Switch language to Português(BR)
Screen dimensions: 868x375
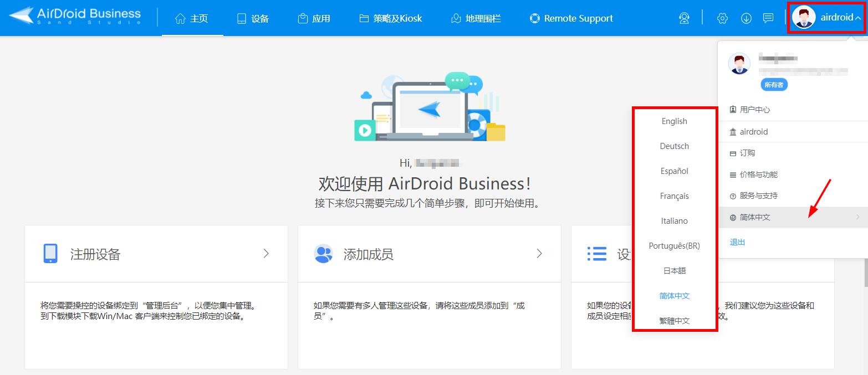pyautogui.click(x=675, y=246)
